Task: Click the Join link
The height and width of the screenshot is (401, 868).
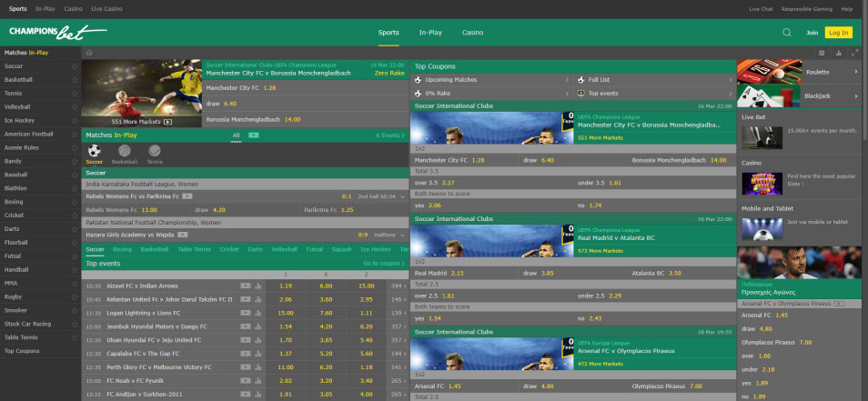Action: 812,33
